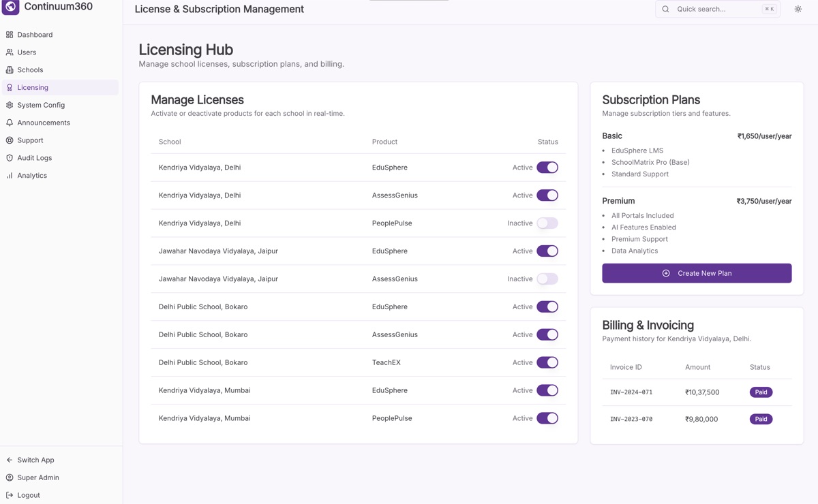This screenshot has width=818, height=504.
Task: Click Create New Plan button
Action: click(x=697, y=273)
